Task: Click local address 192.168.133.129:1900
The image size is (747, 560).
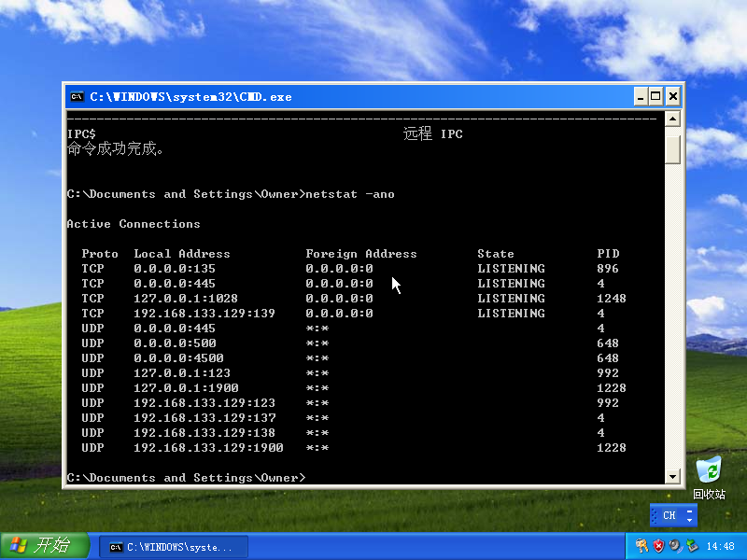Action: pyautogui.click(x=208, y=448)
